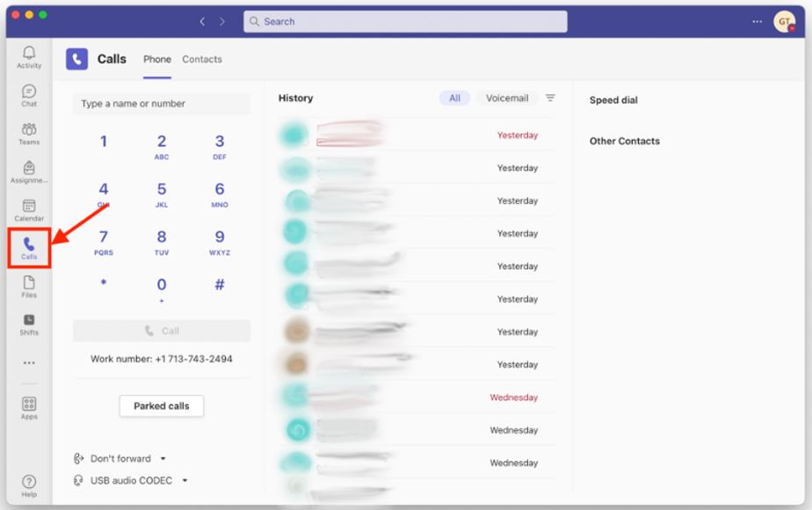
Task: Switch to the Contacts tab
Action: coord(201,59)
